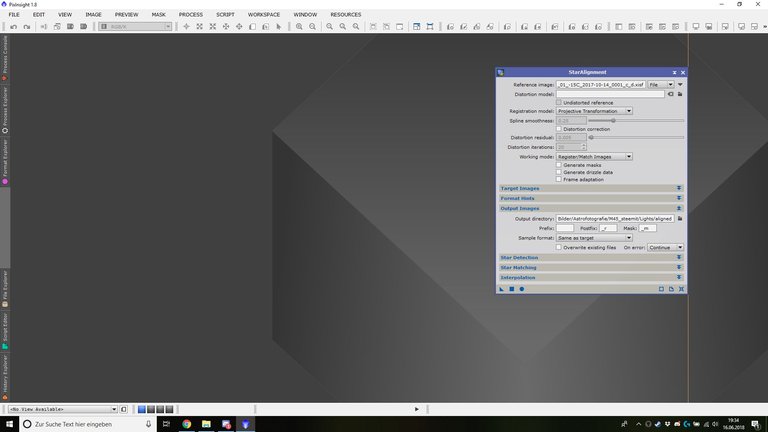Open the SCRIPT menu
768x432 pixels.
[x=225, y=15]
